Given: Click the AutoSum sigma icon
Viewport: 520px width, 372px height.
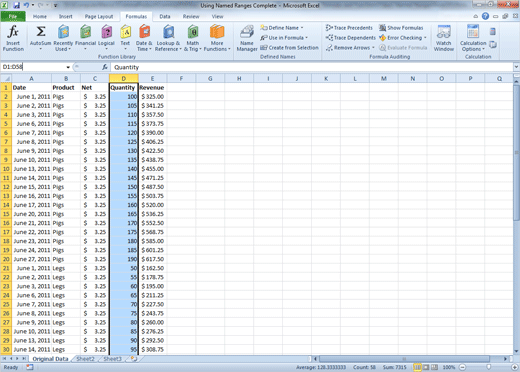Looking at the screenshot, I should coord(41,32).
